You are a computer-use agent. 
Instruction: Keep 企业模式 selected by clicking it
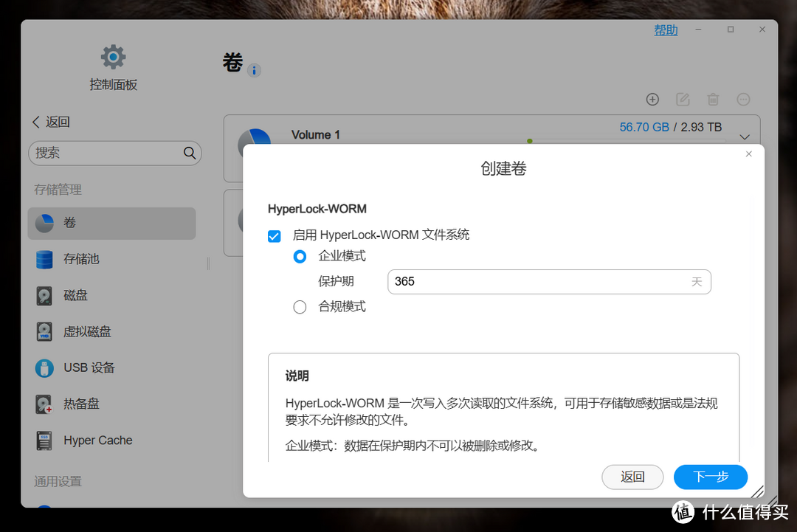(300, 257)
